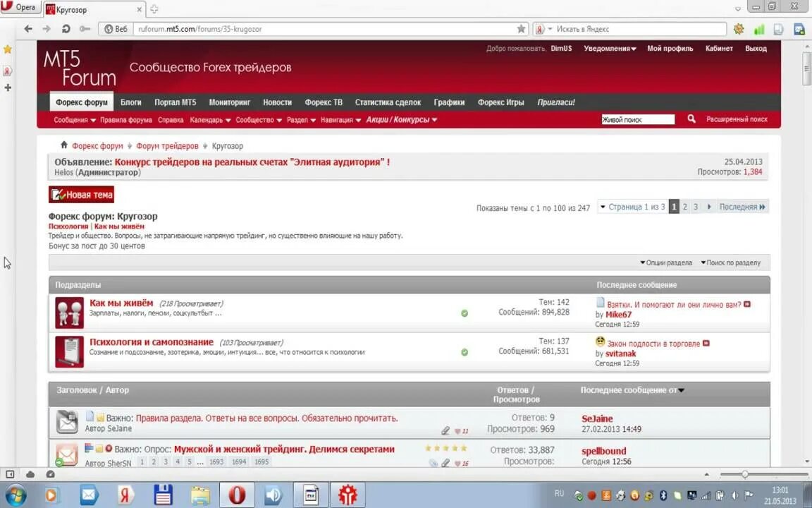Open the Графики tab

[449, 102]
